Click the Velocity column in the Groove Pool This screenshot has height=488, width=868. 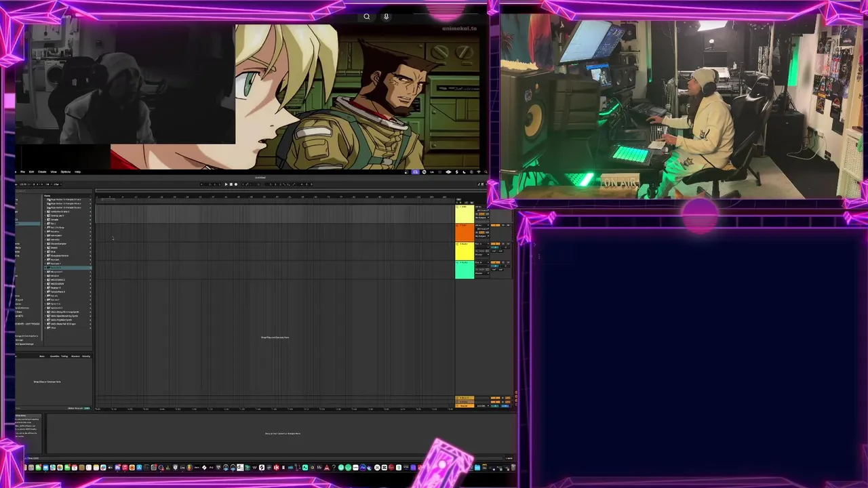pos(86,357)
